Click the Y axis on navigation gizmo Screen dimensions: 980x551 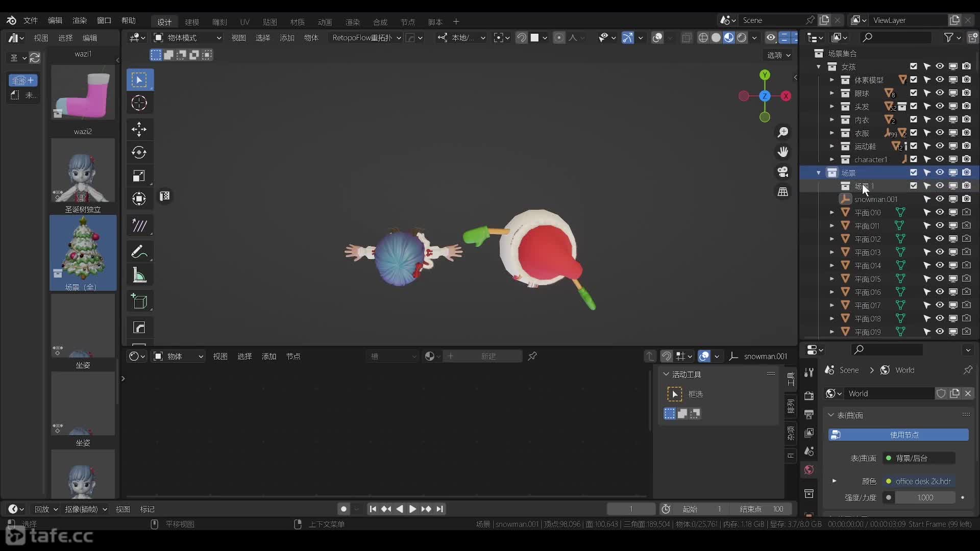click(x=765, y=75)
